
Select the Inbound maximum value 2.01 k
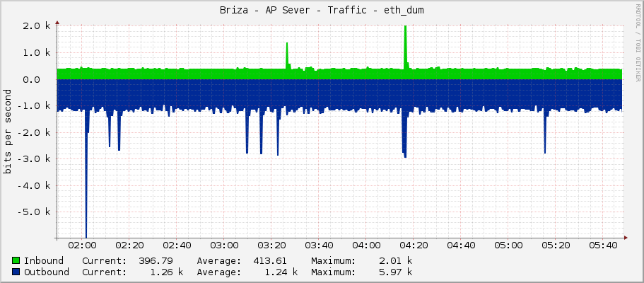coord(395,261)
